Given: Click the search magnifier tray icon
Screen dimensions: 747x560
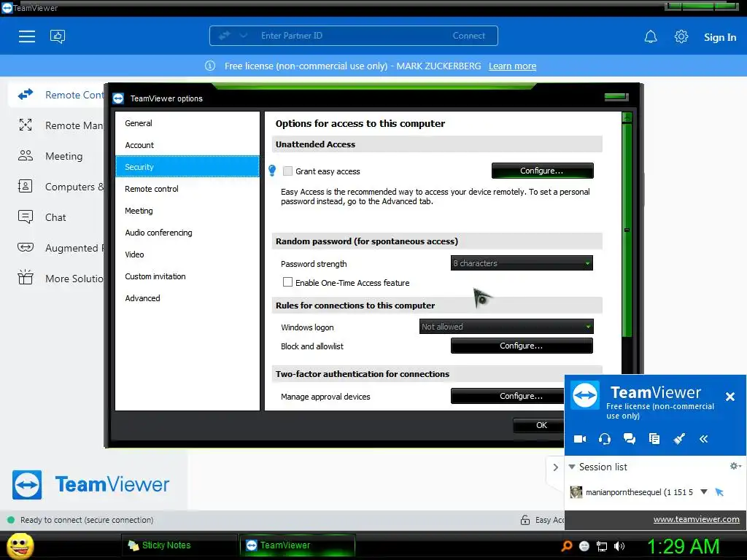Looking at the screenshot, I should (566, 546).
